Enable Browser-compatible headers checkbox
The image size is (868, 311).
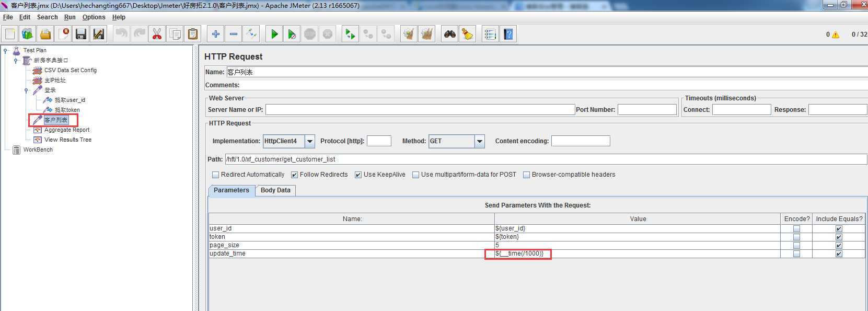pyautogui.click(x=526, y=175)
